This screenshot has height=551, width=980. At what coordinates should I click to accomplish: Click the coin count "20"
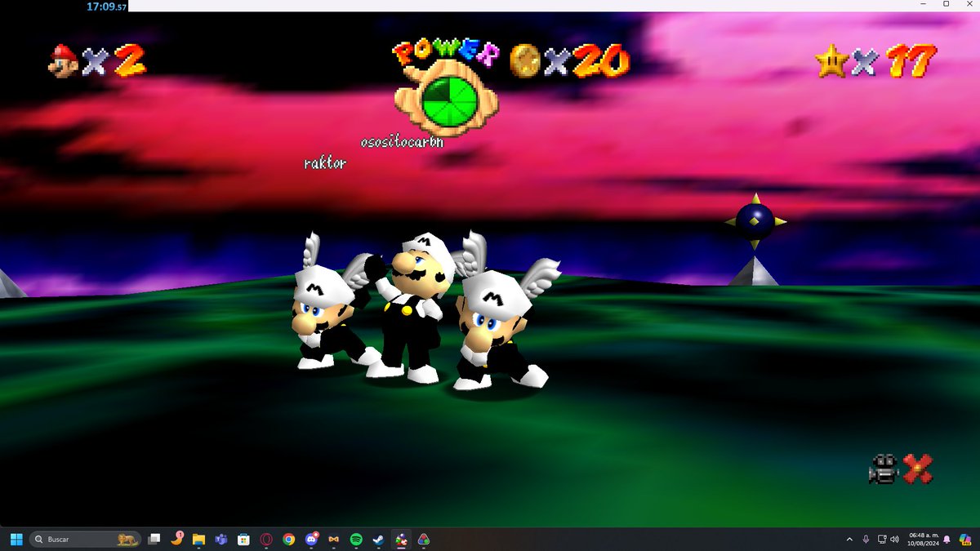coord(601,60)
